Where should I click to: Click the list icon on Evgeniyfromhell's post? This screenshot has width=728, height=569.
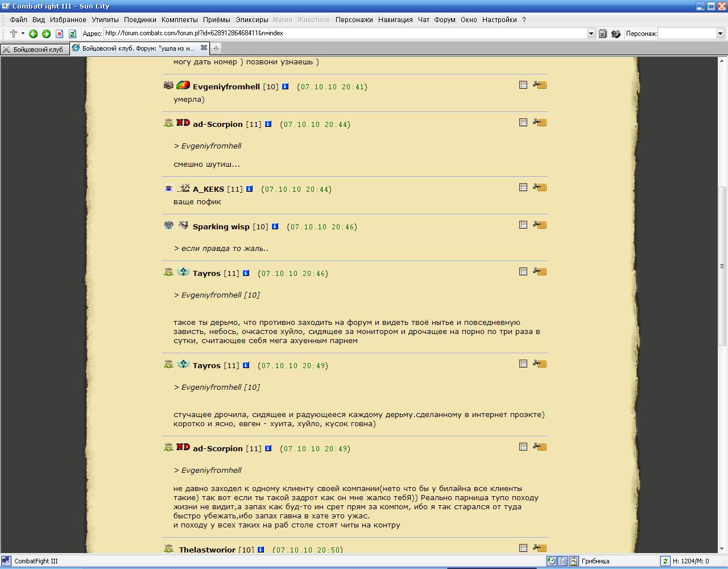[523, 85]
